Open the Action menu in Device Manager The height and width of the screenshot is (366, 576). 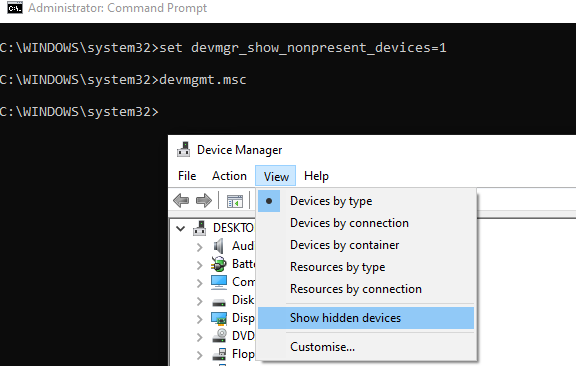pos(229,176)
